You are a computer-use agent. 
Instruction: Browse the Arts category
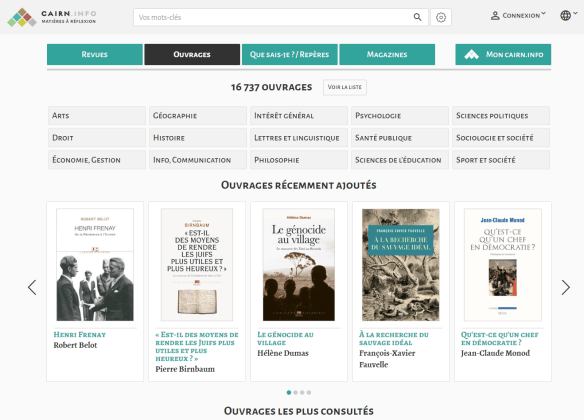coord(97,115)
